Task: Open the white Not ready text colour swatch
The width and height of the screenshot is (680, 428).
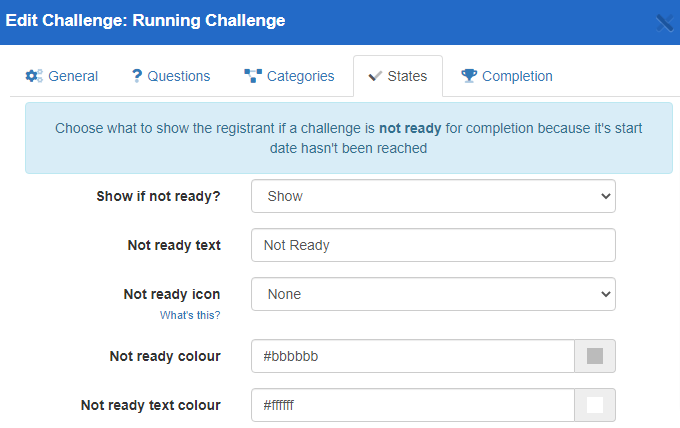Action: 595,405
